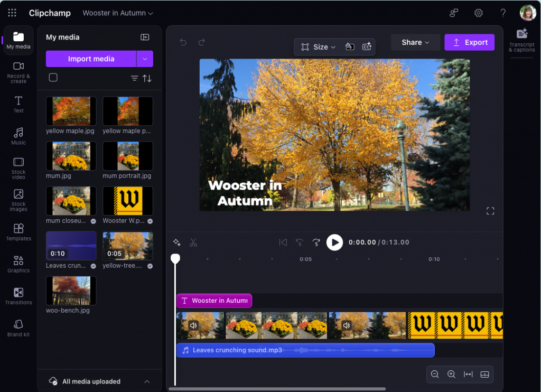541x392 pixels.
Task: Skip to the start of the video
Action: click(283, 242)
